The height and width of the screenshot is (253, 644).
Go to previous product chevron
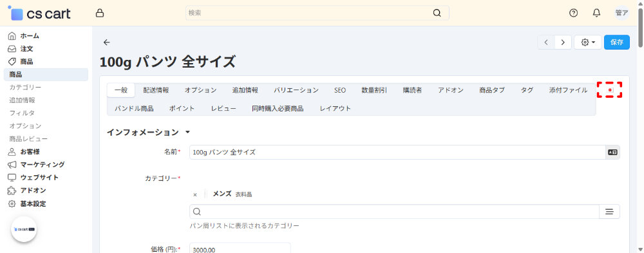pos(546,42)
